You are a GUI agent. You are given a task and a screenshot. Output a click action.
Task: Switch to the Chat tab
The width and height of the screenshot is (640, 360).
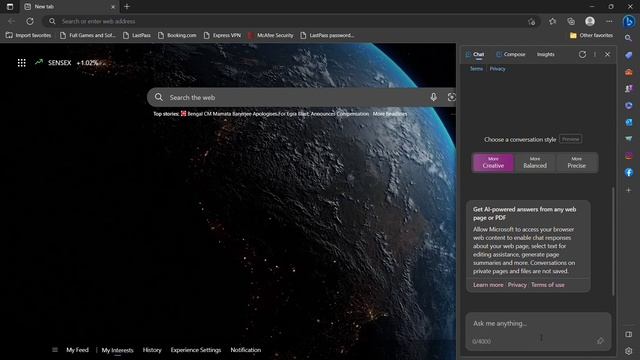tap(475, 54)
